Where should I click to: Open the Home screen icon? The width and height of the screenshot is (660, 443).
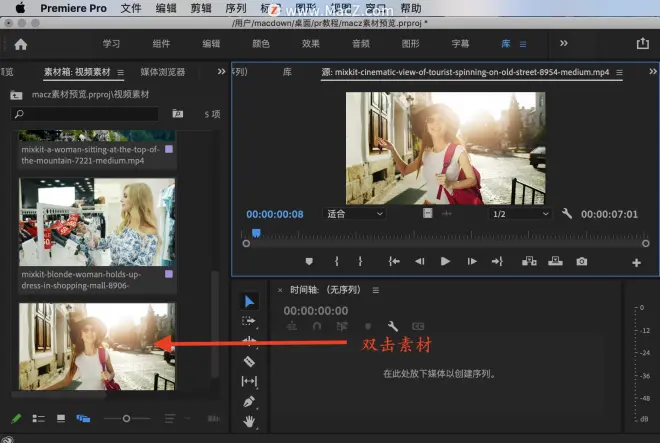[20, 44]
